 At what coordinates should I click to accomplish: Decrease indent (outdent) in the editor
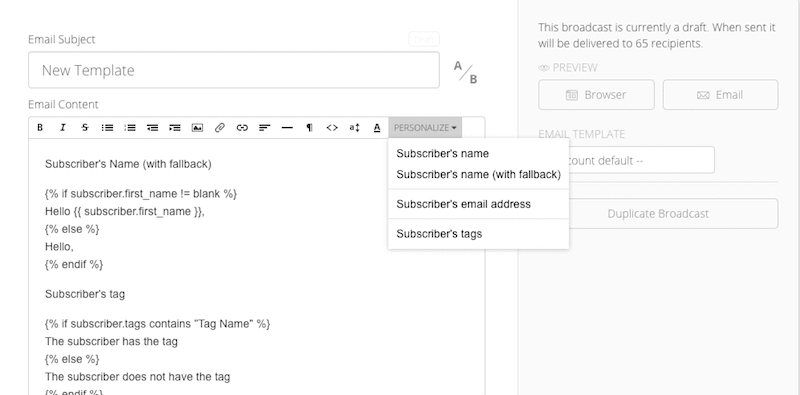coord(152,128)
